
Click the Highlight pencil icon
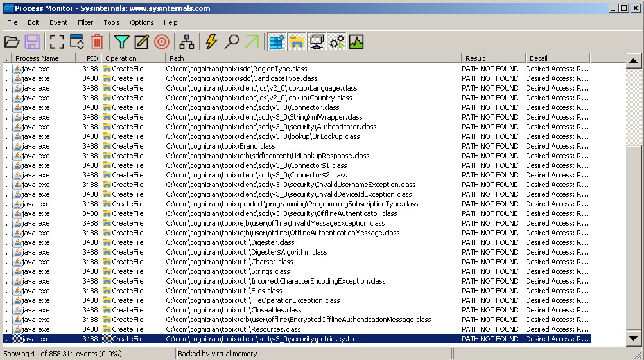click(x=141, y=42)
